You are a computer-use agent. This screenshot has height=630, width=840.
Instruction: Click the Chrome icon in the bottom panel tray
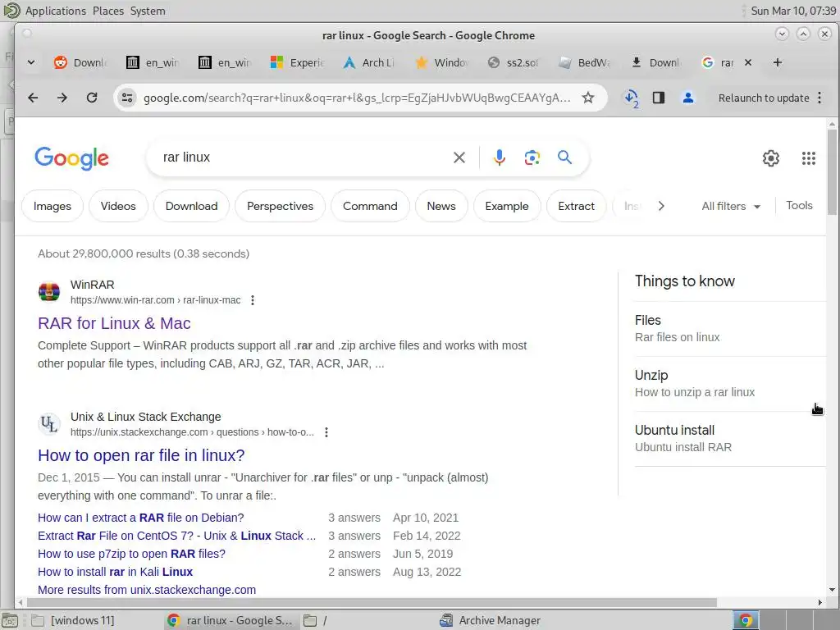(745, 620)
